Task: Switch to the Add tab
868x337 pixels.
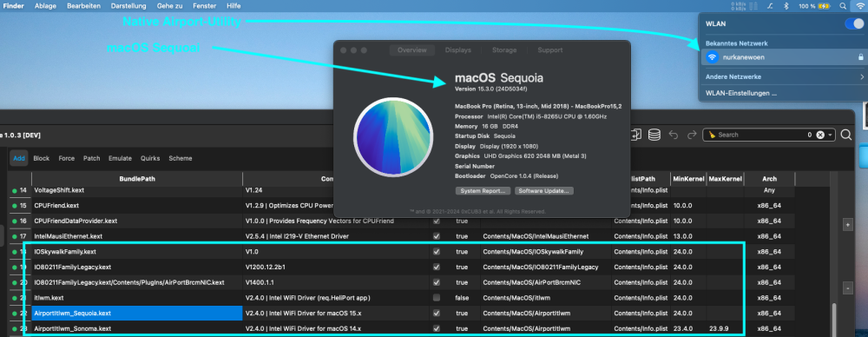Action: 19,158
